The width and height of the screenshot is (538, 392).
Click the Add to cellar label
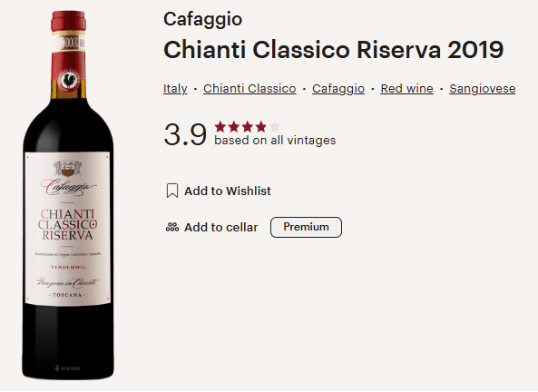click(221, 227)
